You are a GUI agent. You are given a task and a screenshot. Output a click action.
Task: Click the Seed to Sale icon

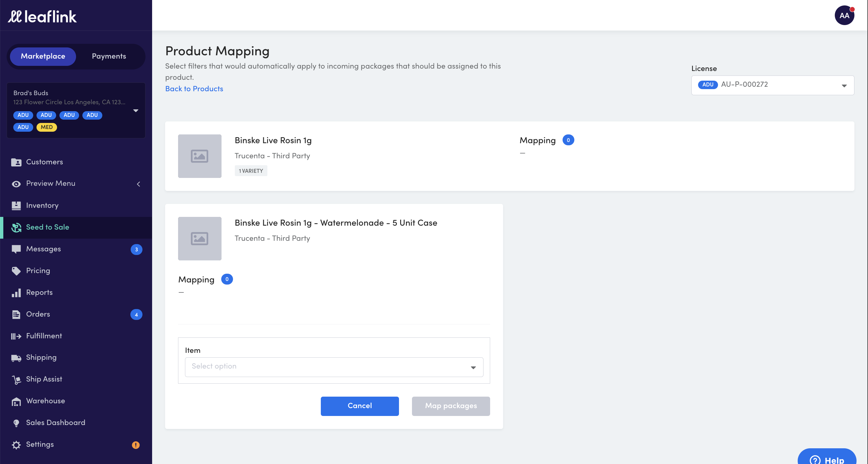(16, 227)
